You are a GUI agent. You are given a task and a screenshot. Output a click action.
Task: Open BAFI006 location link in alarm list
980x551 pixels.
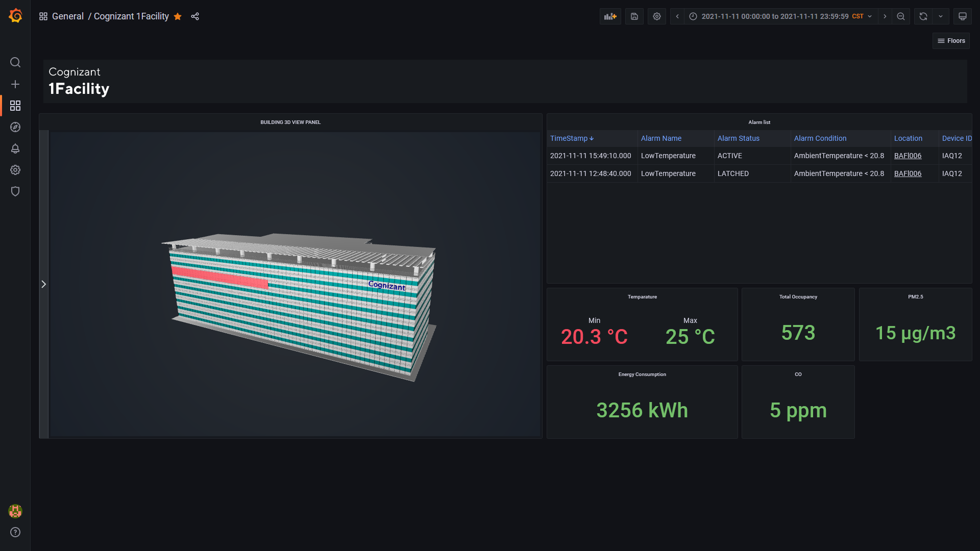[x=908, y=156]
